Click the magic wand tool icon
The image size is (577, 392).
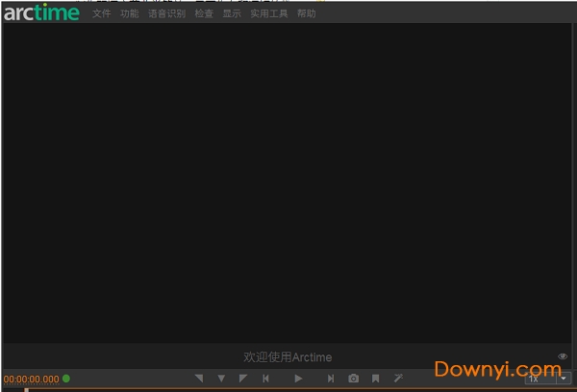(398, 379)
